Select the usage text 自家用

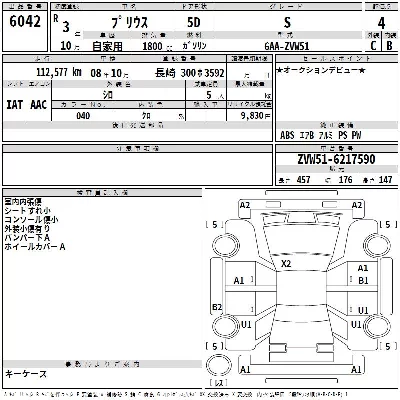(107, 46)
